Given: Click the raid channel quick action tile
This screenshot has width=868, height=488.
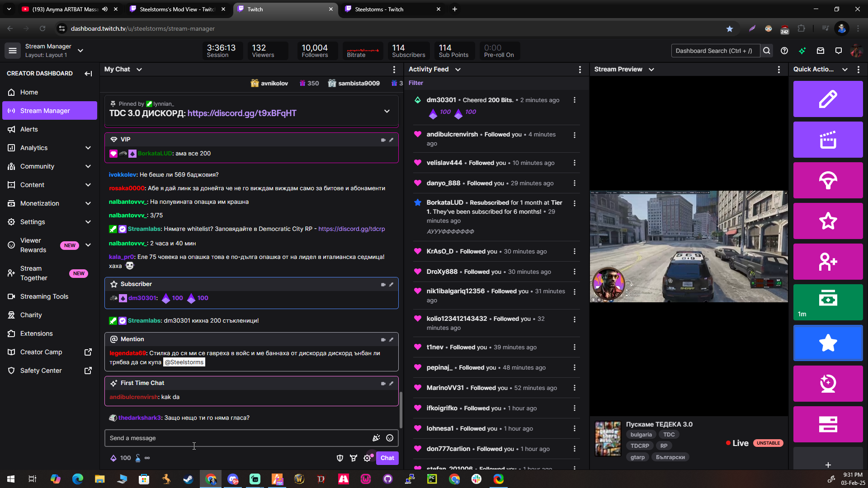Looking at the screenshot, I should pos(828,180).
